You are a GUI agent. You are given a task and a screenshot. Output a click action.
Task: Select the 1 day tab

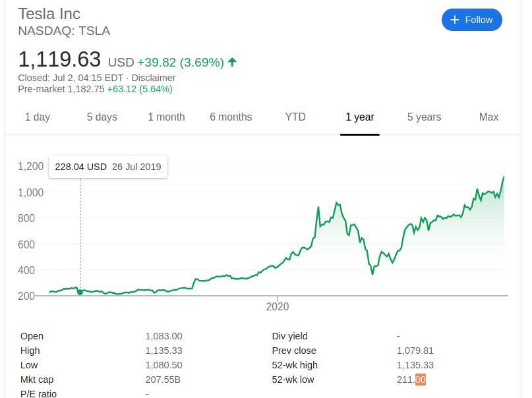38,117
